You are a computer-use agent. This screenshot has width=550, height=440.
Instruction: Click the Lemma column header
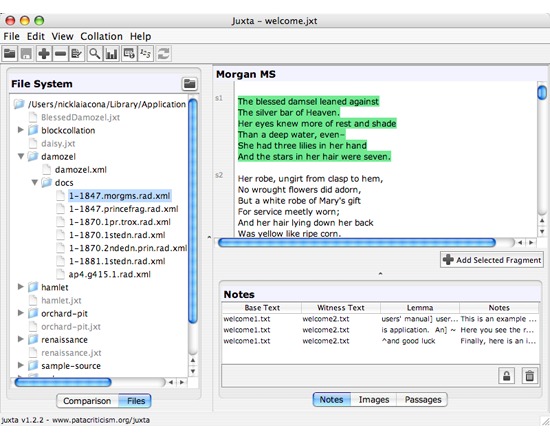[x=420, y=308]
